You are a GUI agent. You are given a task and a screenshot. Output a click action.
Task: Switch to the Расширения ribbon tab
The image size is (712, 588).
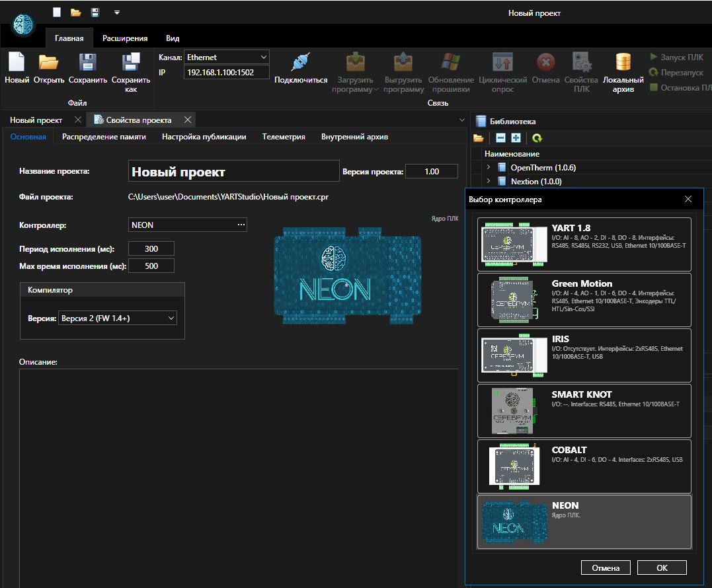(125, 38)
